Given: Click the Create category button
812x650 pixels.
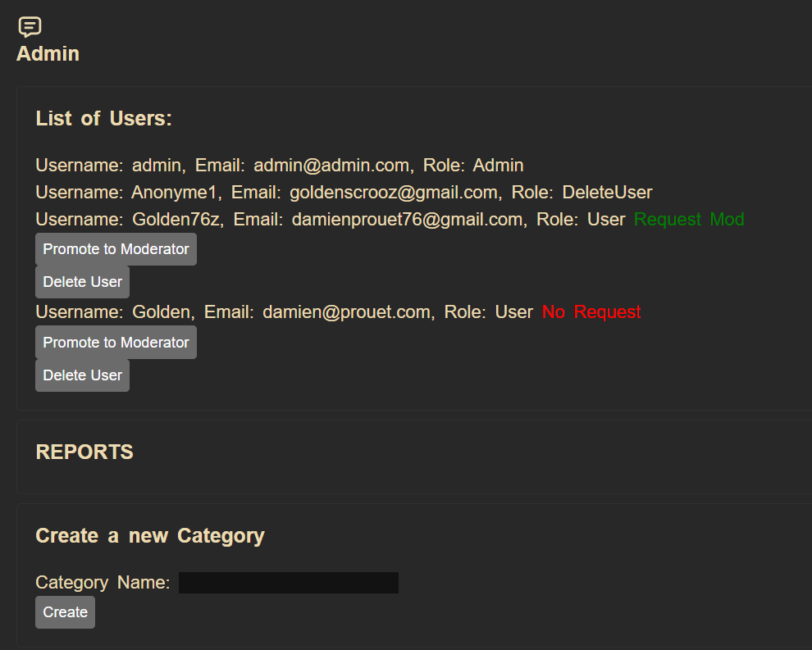Looking at the screenshot, I should [66, 612].
